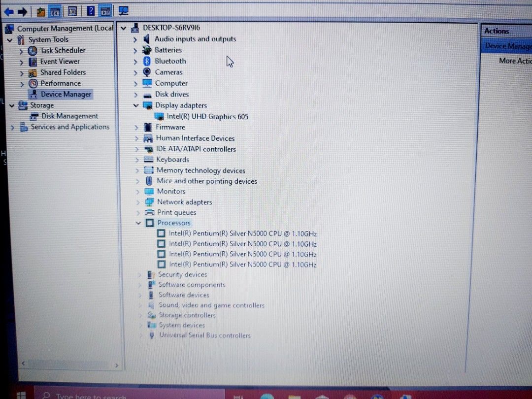Click the Help icon on the toolbar

(x=90, y=11)
